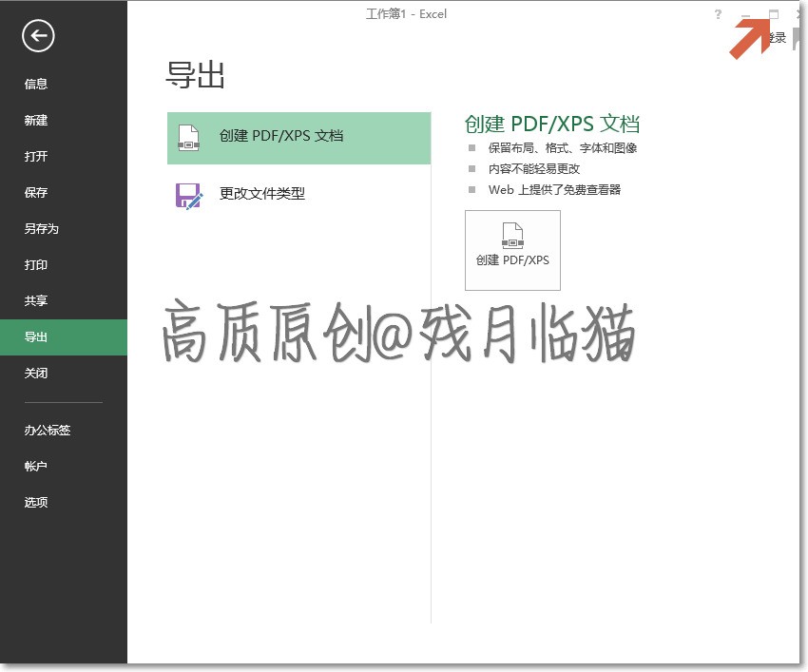808x672 pixels.
Task: Select 打开 in the sidebar
Action: click(36, 157)
